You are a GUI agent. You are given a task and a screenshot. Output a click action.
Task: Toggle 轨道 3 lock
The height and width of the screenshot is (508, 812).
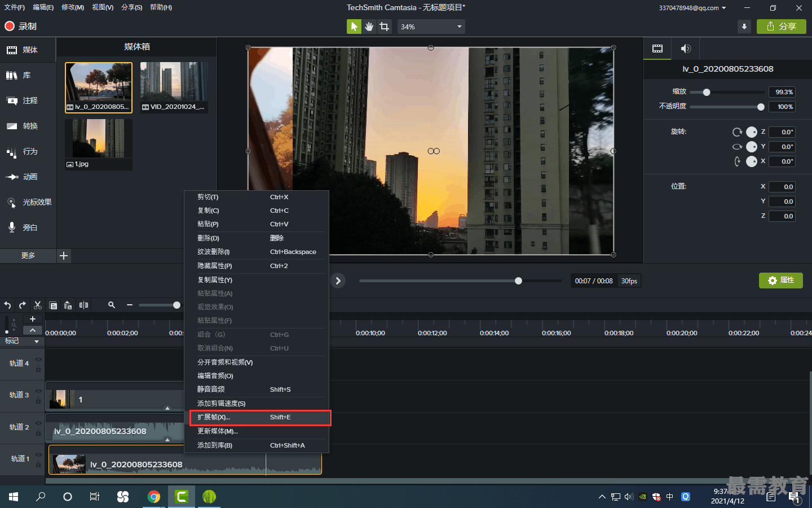[x=38, y=401]
